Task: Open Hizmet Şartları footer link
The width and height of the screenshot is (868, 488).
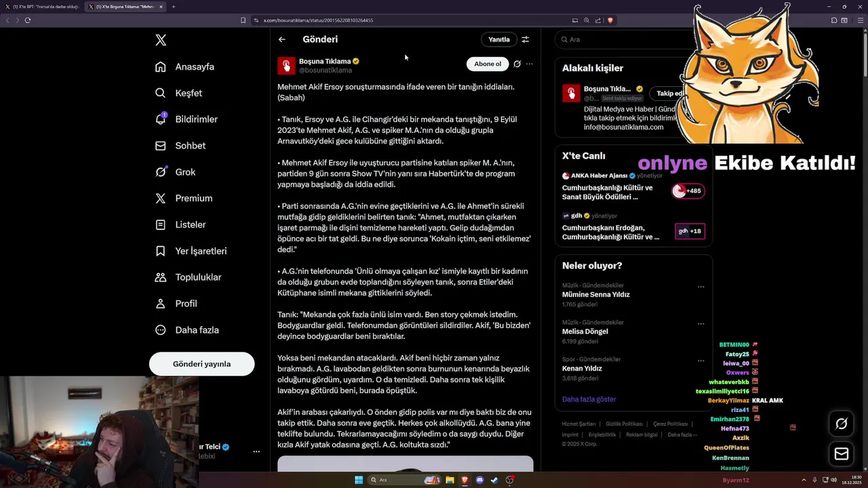Action: tap(578, 424)
